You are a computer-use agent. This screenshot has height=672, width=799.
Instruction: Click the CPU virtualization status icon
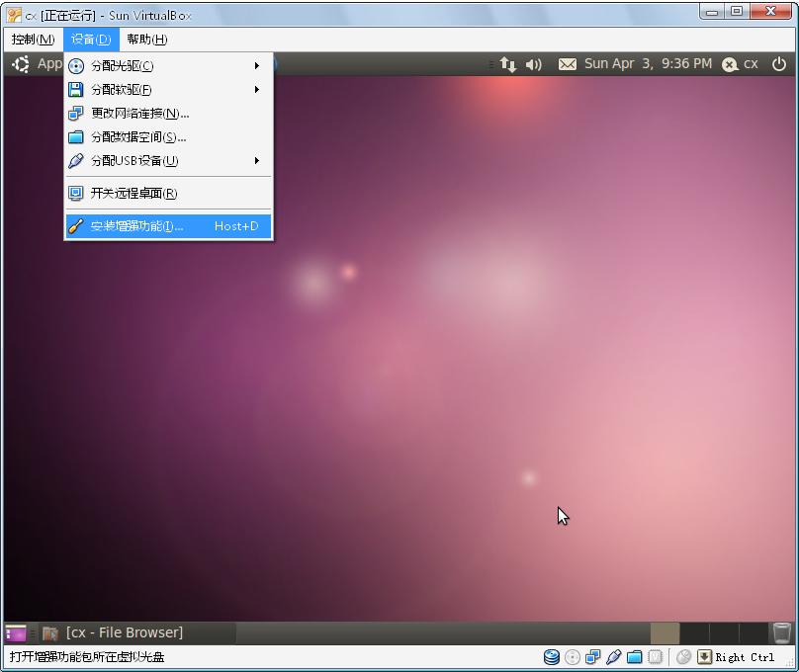point(655,657)
